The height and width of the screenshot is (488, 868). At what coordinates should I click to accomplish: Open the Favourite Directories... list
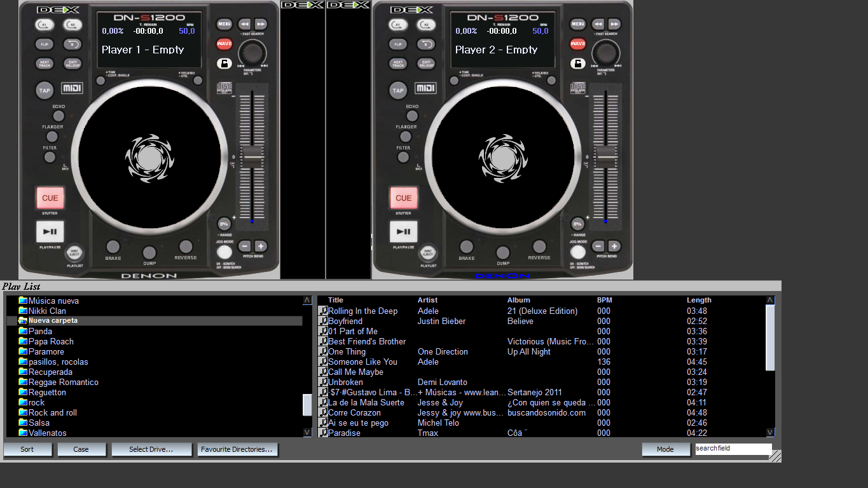[x=237, y=449]
